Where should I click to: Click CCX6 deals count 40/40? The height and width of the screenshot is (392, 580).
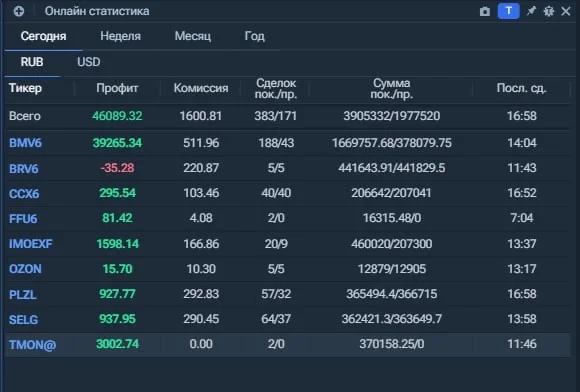pos(276,193)
